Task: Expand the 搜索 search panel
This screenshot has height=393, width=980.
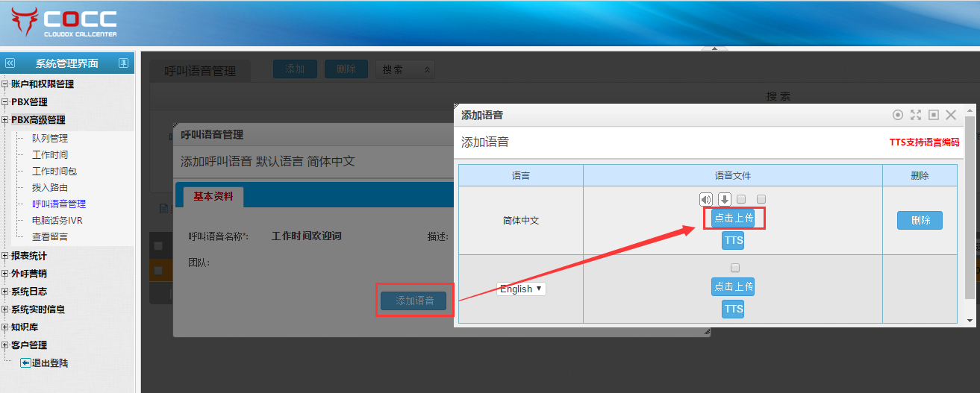Action: (x=405, y=69)
